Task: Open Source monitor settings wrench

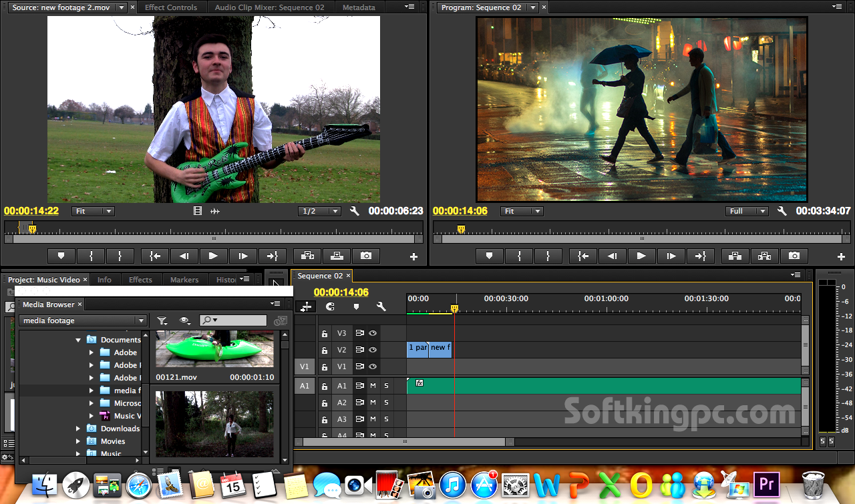Action: 355,211
